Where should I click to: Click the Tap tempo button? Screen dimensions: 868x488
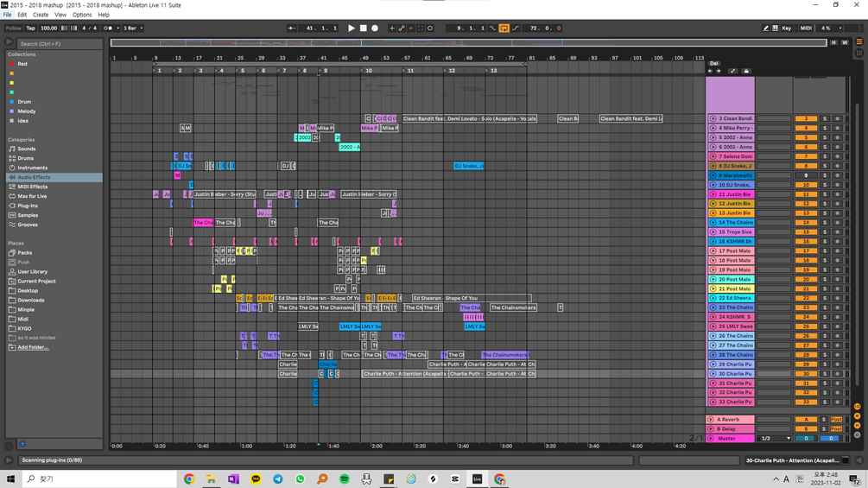pyautogui.click(x=30, y=28)
